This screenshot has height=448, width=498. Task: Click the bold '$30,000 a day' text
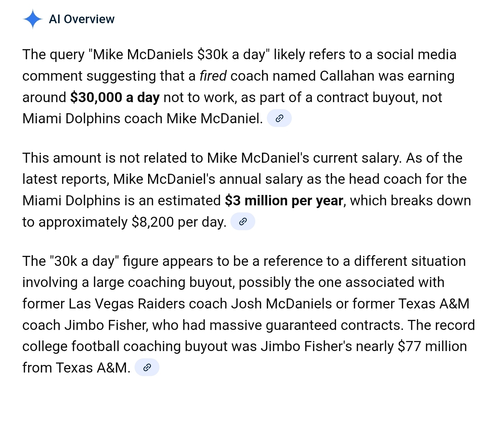(x=115, y=98)
